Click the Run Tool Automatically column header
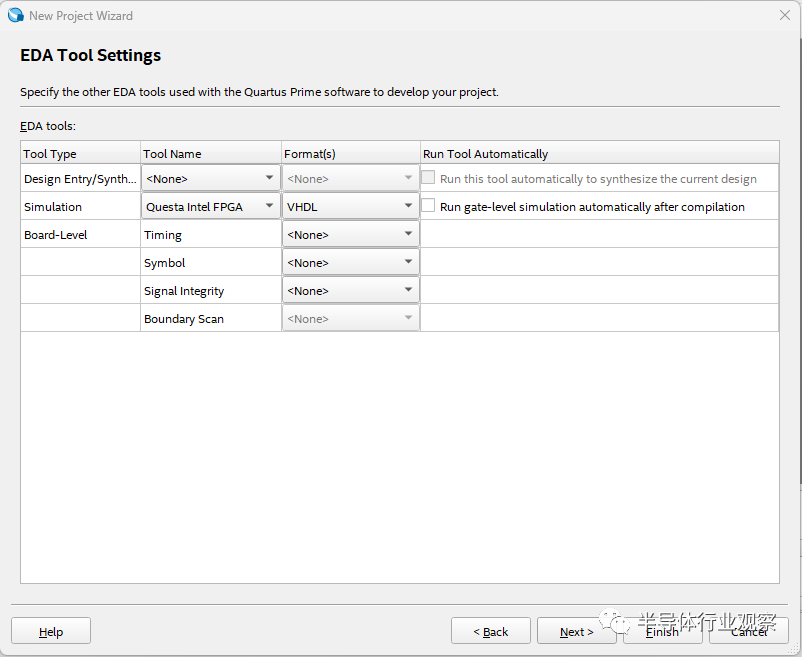Screen dimensions: 802x657 pyautogui.click(x=486, y=154)
